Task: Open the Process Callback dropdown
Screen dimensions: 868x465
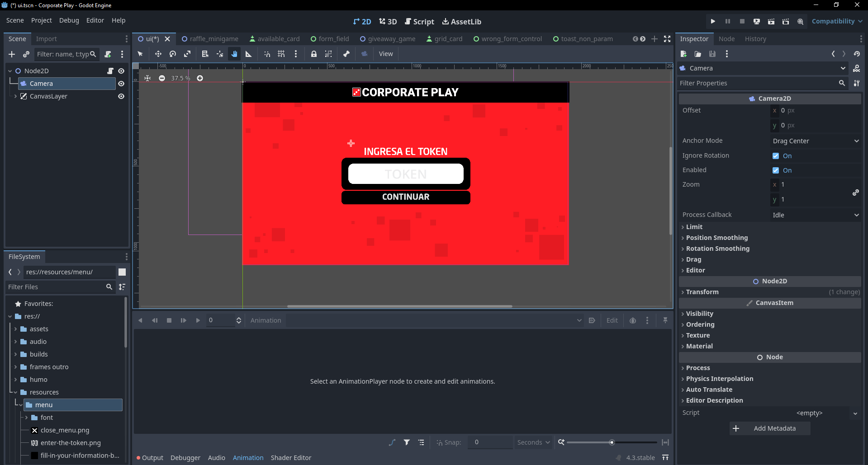Action: (815, 215)
